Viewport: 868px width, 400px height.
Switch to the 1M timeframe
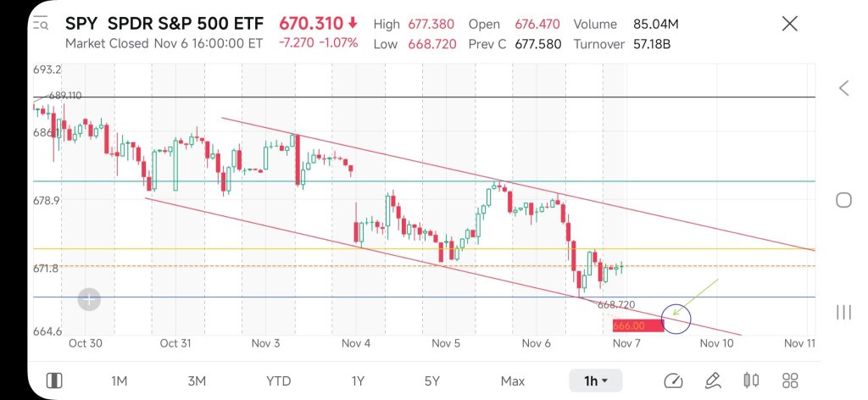[x=120, y=381]
